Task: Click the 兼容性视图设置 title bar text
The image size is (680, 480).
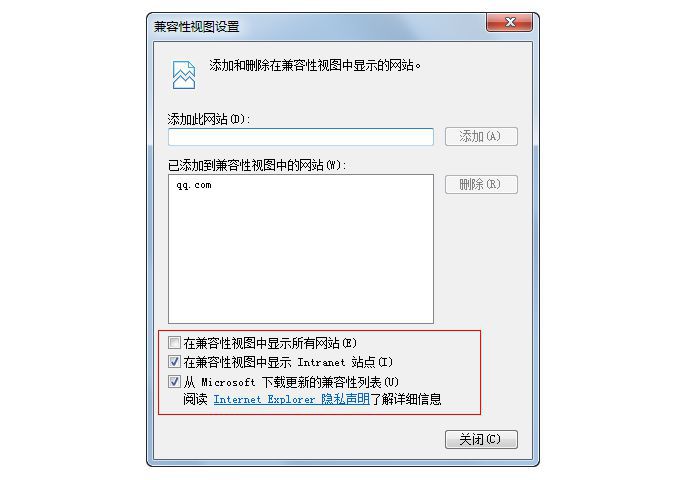Action: [196, 27]
